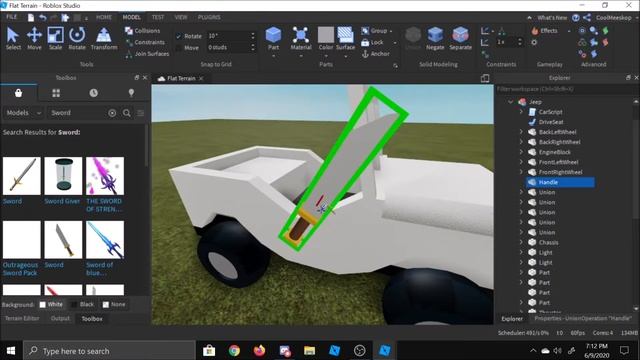
Task: Expand the Chassis item
Action: pyautogui.click(x=521, y=242)
